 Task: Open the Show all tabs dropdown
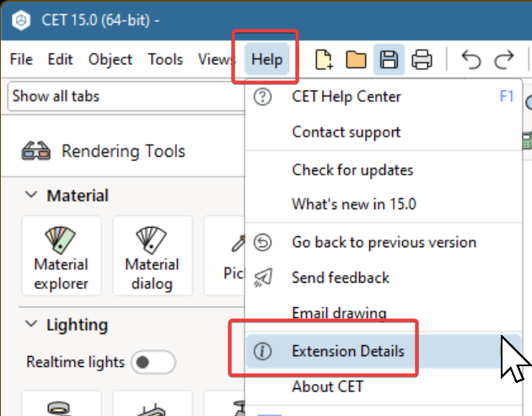[126, 96]
